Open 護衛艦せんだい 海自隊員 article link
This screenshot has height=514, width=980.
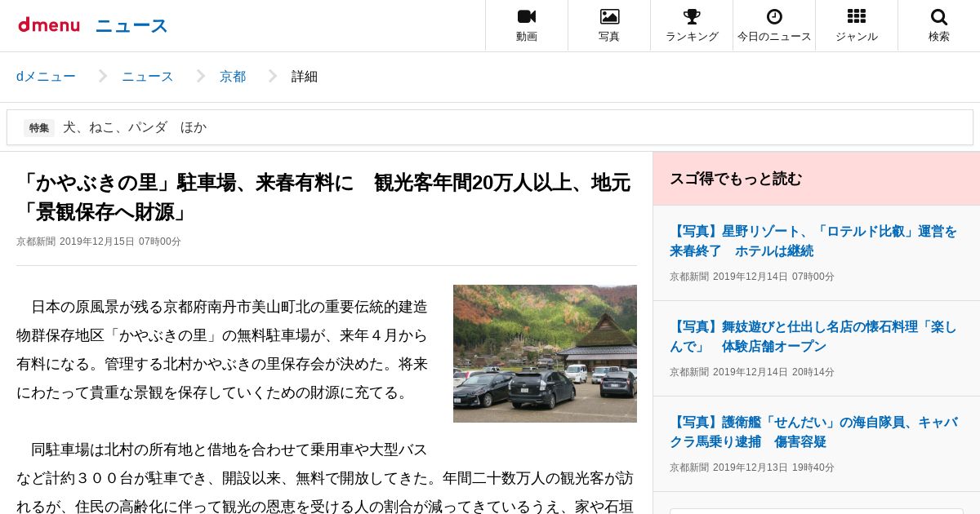813,432
